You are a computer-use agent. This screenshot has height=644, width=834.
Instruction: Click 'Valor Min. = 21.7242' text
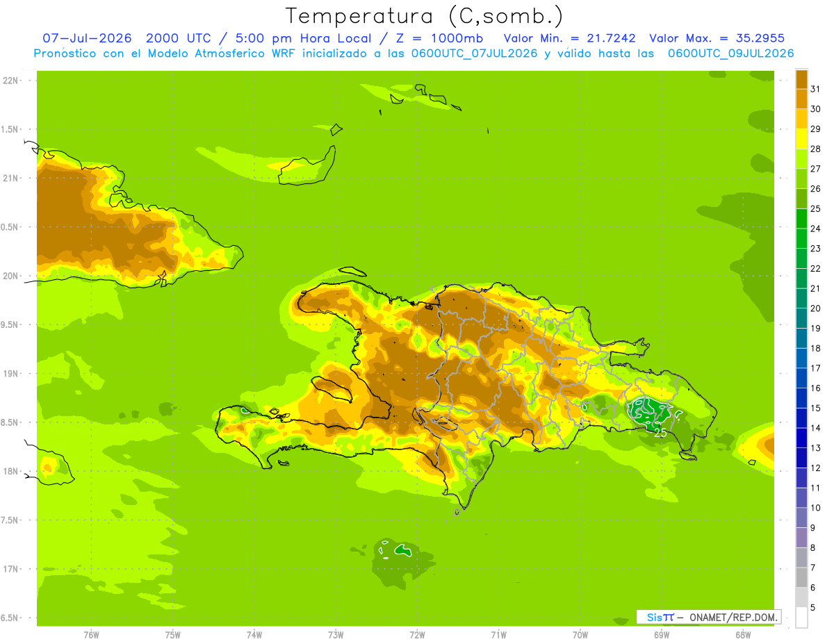(569, 38)
